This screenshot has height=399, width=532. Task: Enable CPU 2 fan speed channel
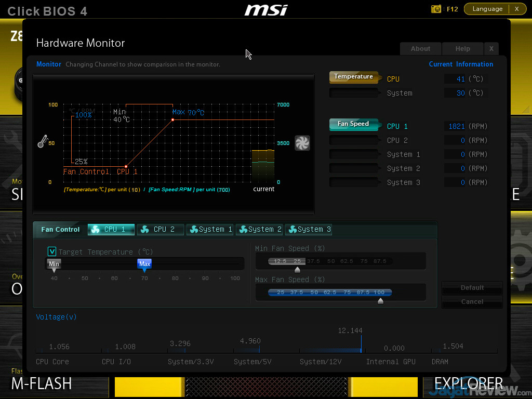click(354, 140)
